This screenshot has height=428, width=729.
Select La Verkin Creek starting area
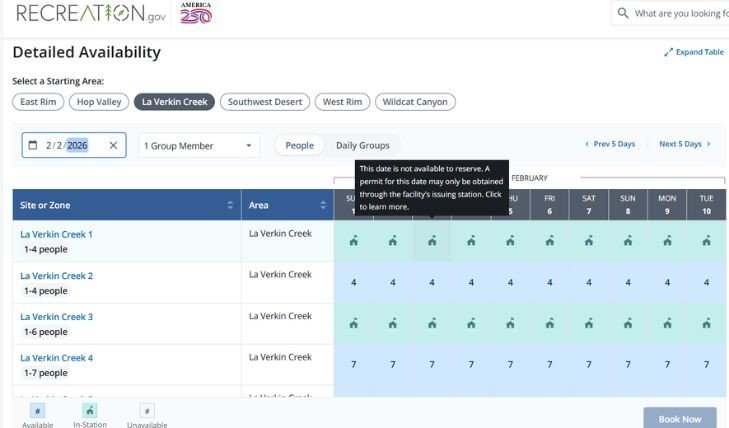pos(175,102)
